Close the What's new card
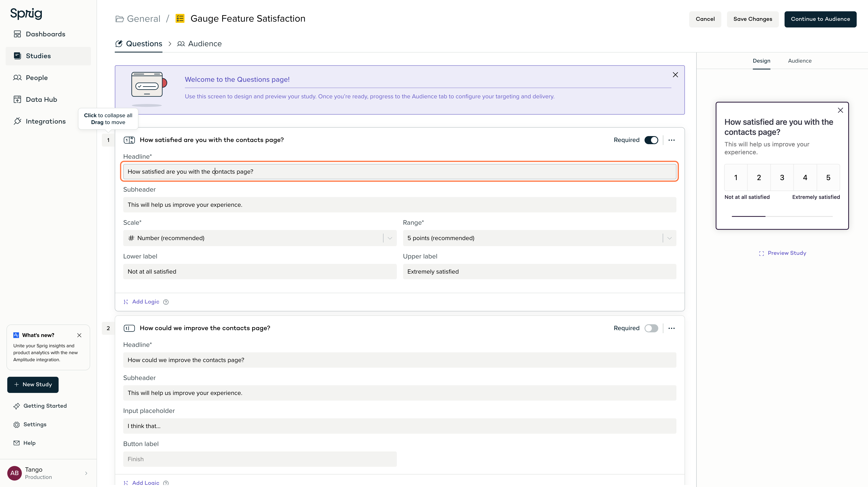The image size is (868, 487). tap(79, 335)
